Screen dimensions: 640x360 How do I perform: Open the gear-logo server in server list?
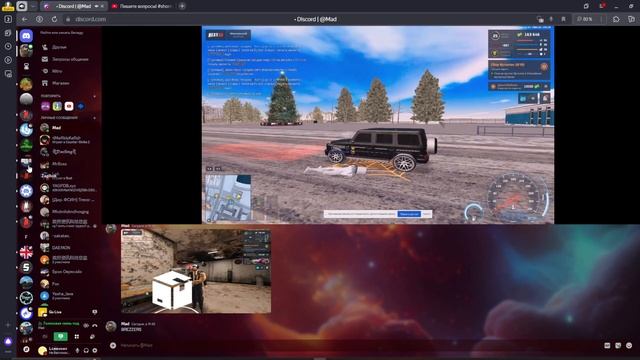coord(26,191)
